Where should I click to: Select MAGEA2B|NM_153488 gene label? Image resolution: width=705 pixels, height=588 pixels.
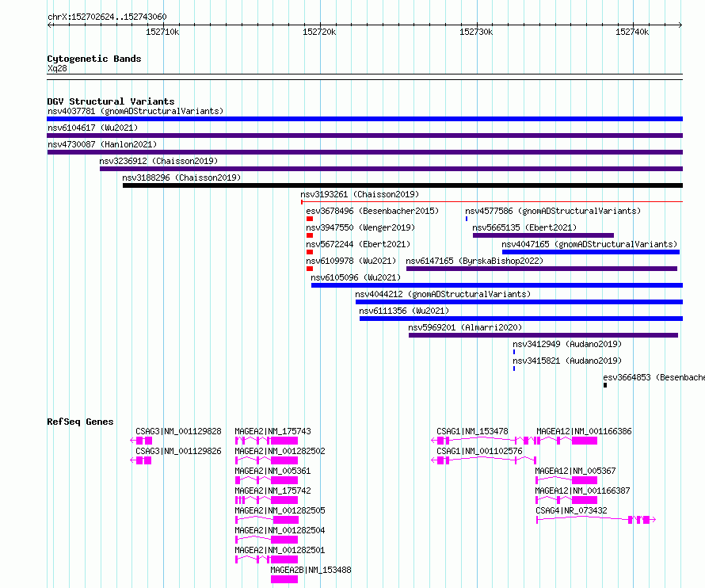(x=311, y=570)
